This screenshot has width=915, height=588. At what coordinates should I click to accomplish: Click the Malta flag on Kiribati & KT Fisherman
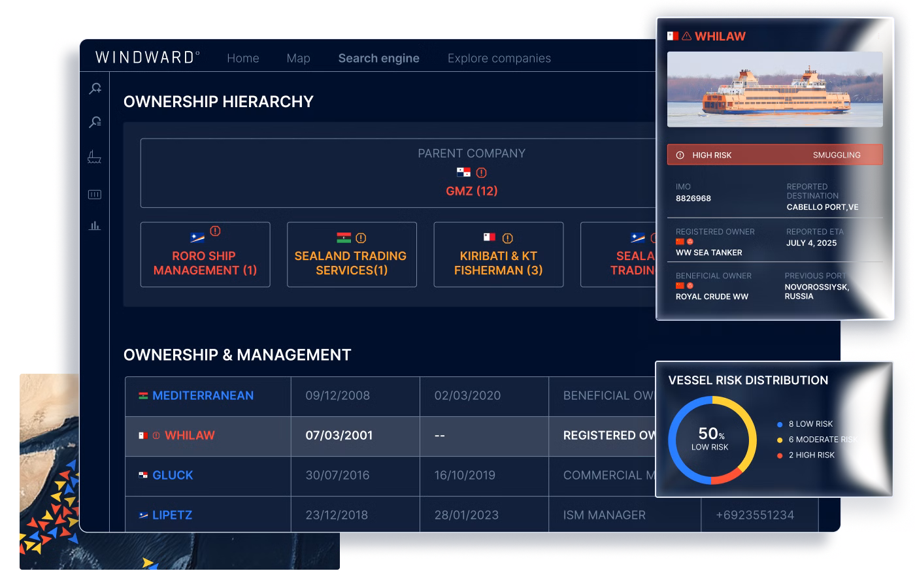click(x=490, y=237)
